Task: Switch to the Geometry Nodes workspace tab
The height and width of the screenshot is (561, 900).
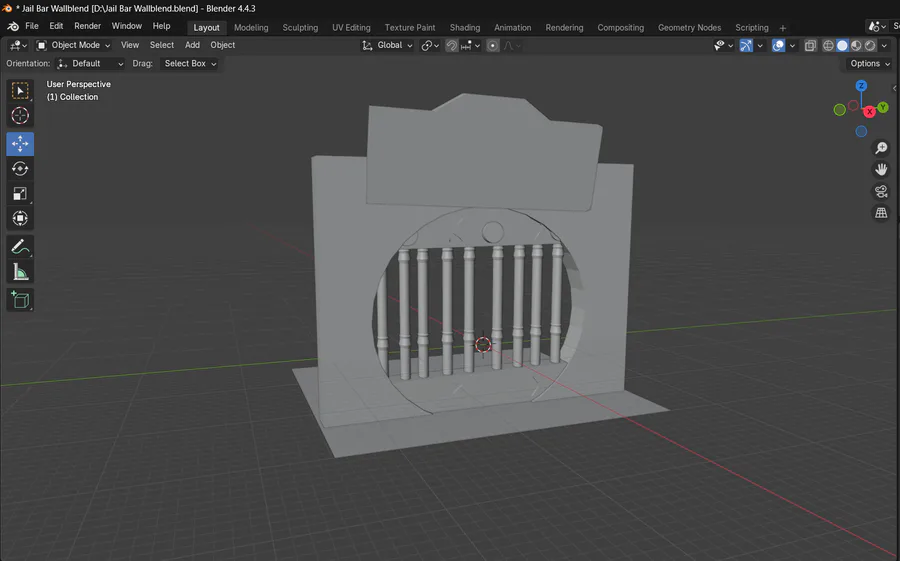Action: [x=689, y=28]
